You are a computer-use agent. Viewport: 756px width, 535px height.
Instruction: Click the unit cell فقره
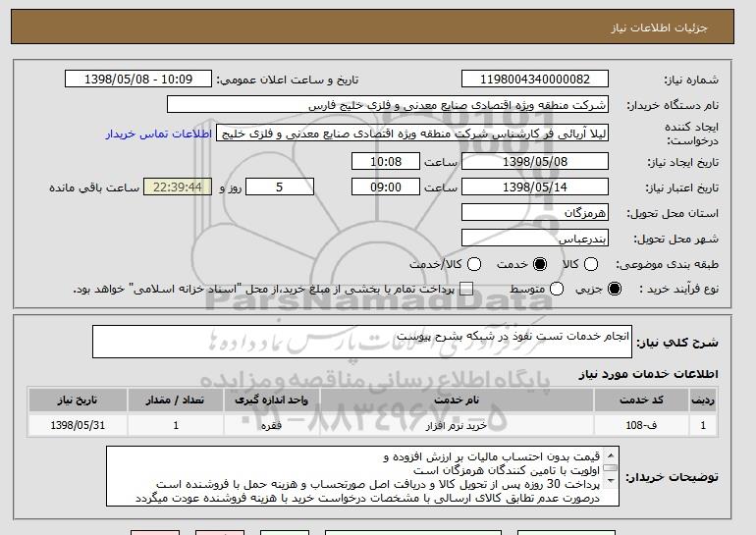[271, 425]
